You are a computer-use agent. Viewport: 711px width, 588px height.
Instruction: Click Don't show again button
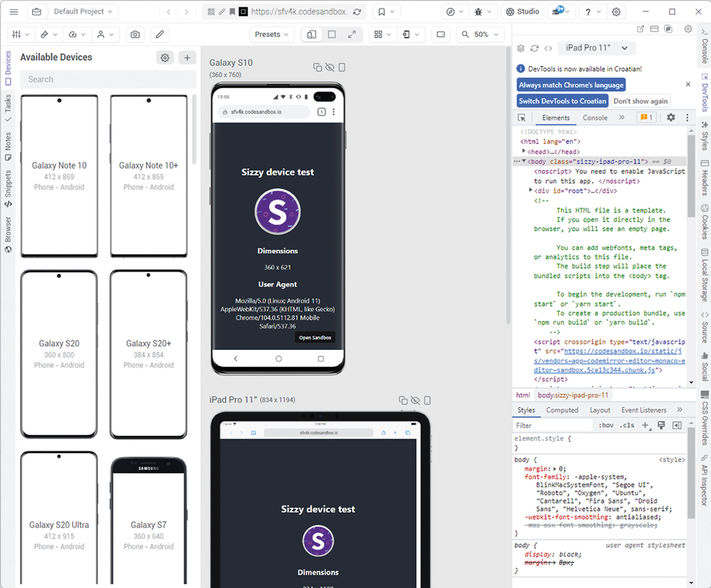[640, 101]
